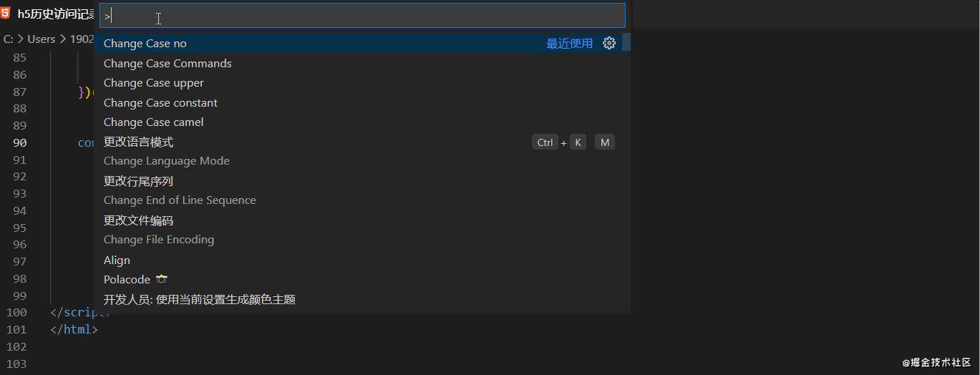Open 更改语言模式 (Change Language Mode)

(362, 152)
